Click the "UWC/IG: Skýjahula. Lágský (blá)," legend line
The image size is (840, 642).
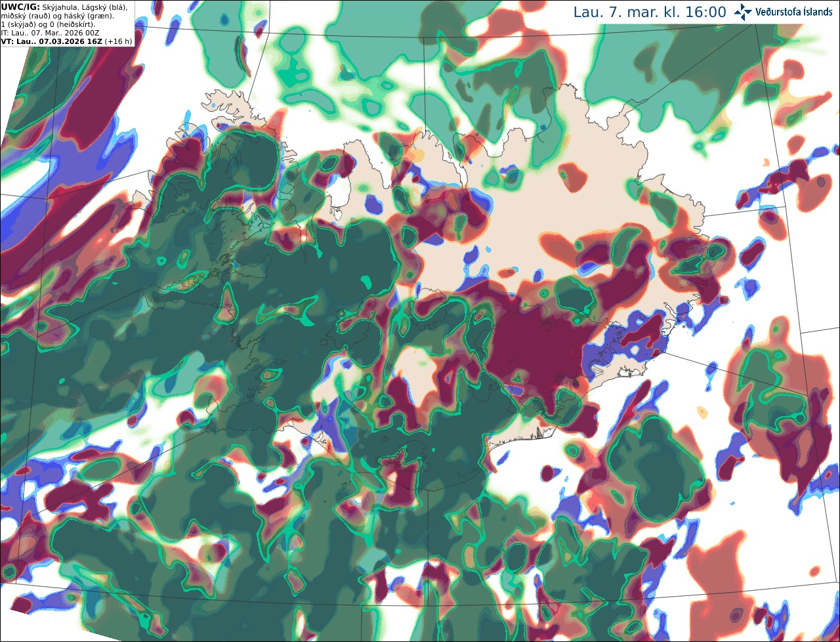[64, 7]
